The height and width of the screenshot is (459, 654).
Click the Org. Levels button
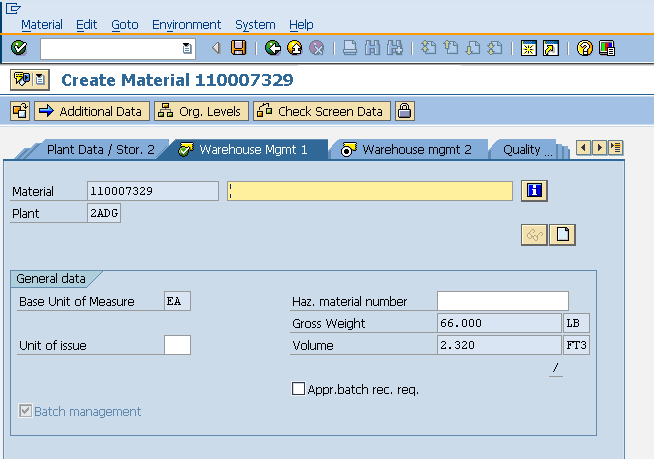tap(201, 111)
